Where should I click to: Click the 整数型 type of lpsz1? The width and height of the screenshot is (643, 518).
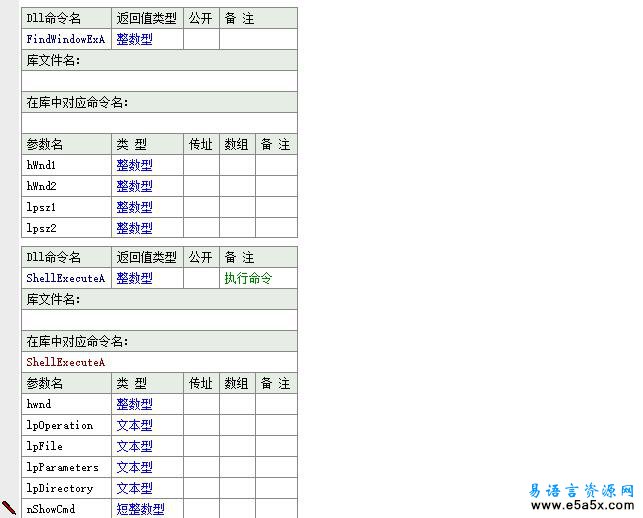click(x=134, y=207)
